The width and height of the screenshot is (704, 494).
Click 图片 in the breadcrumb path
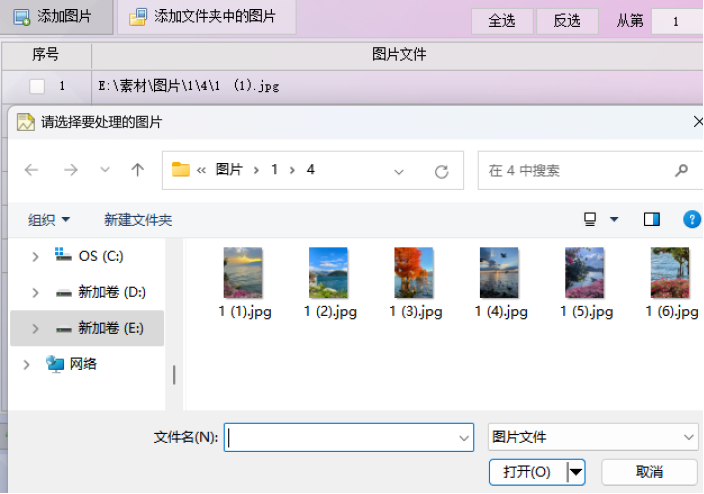point(229,169)
